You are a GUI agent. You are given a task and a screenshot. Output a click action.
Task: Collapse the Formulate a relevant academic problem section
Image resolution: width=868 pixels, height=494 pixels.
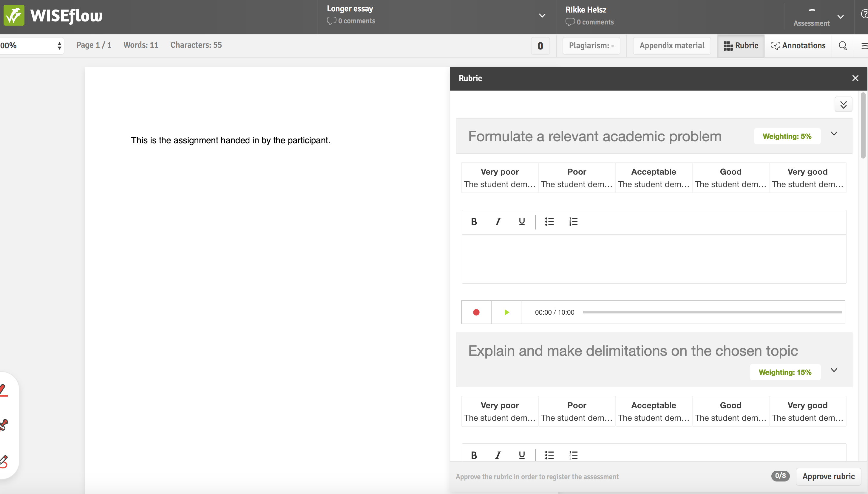click(x=834, y=134)
